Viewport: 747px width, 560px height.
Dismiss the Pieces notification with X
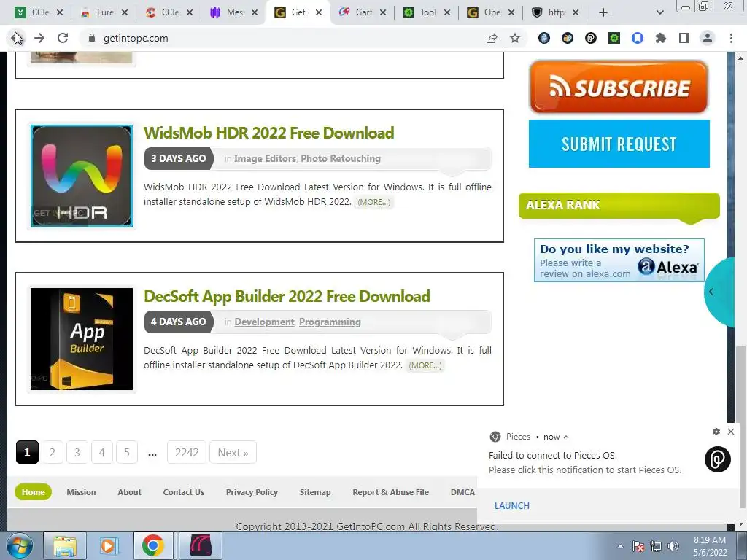pyautogui.click(x=731, y=432)
